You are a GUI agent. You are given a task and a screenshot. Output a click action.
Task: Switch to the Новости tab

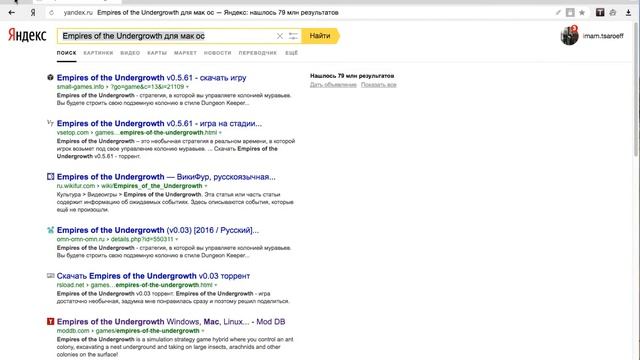(218, 53)
